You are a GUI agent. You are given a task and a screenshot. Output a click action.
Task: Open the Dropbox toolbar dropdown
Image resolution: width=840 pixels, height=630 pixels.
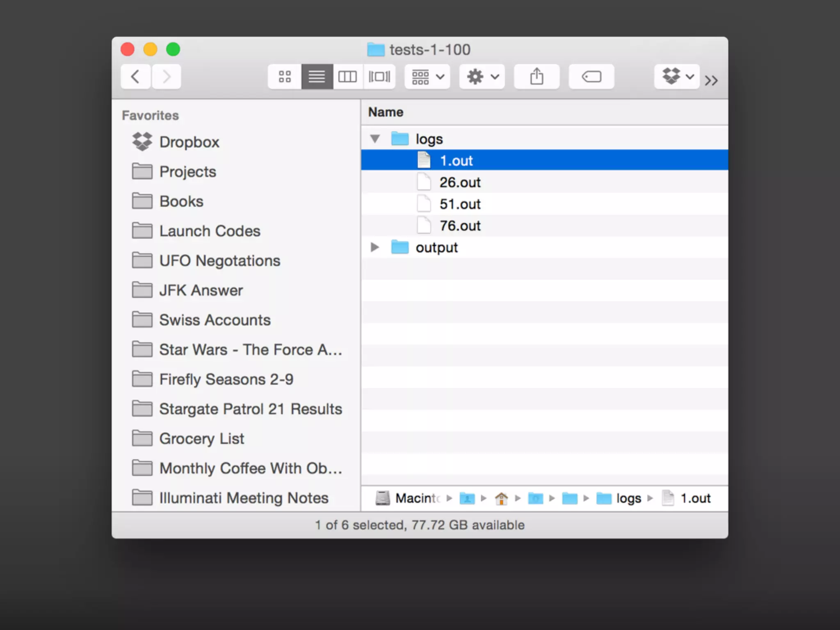[677, 77]
